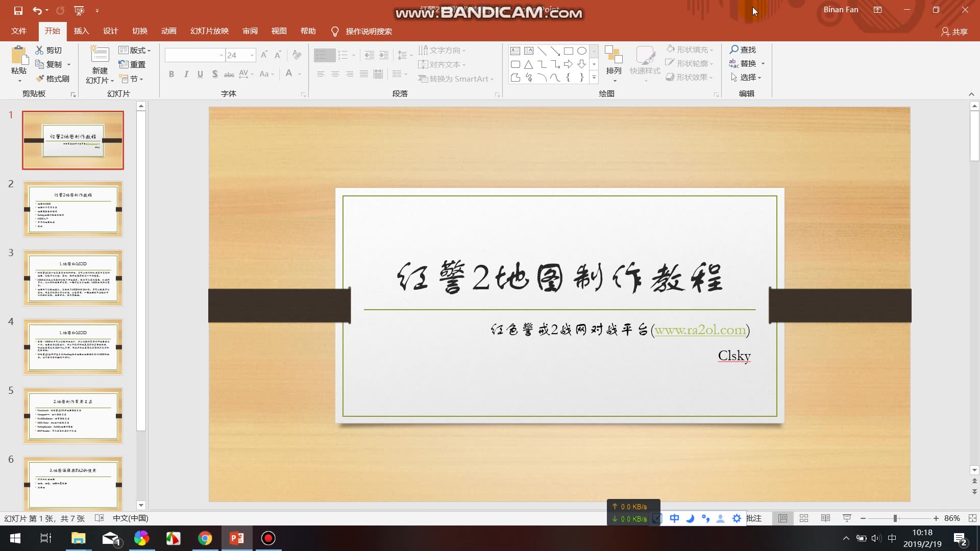Switch to Reading view icon in the status bar
Screen dimensions: 980x551
[825, 518]
